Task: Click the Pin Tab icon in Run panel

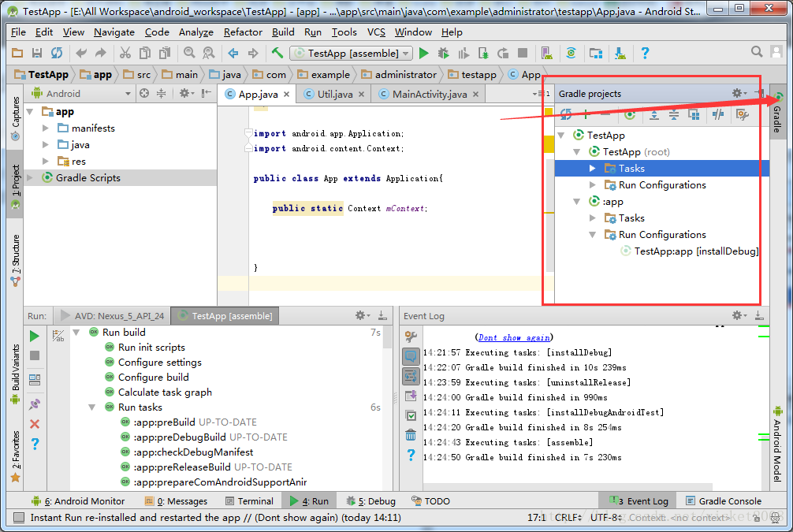Action: tap(35, 404)
